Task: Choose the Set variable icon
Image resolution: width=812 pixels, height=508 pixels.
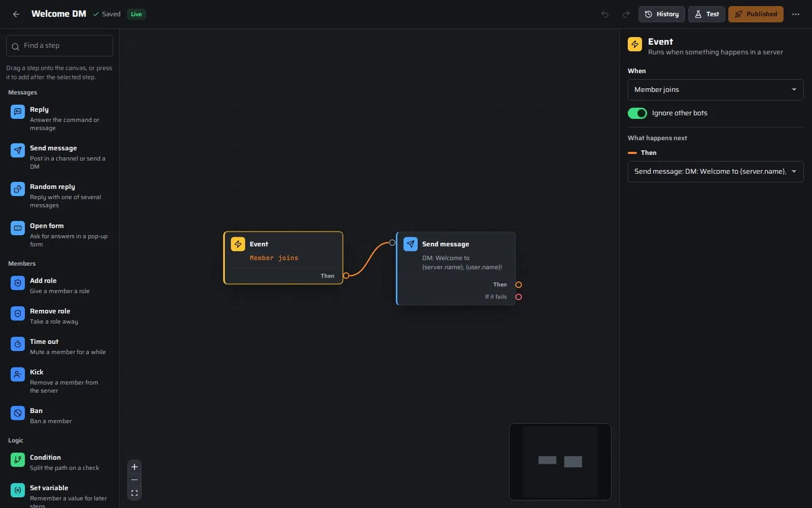Action: [x=18, y=490]
